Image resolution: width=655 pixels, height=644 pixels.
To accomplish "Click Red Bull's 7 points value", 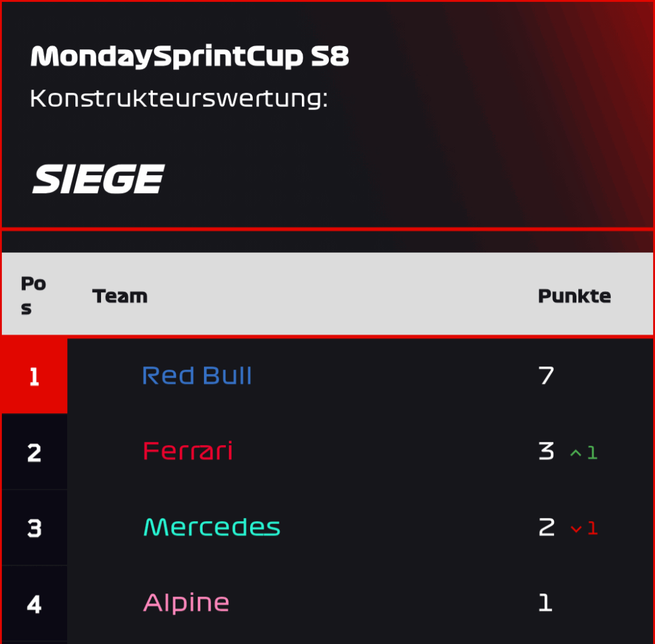I will 546,375.
